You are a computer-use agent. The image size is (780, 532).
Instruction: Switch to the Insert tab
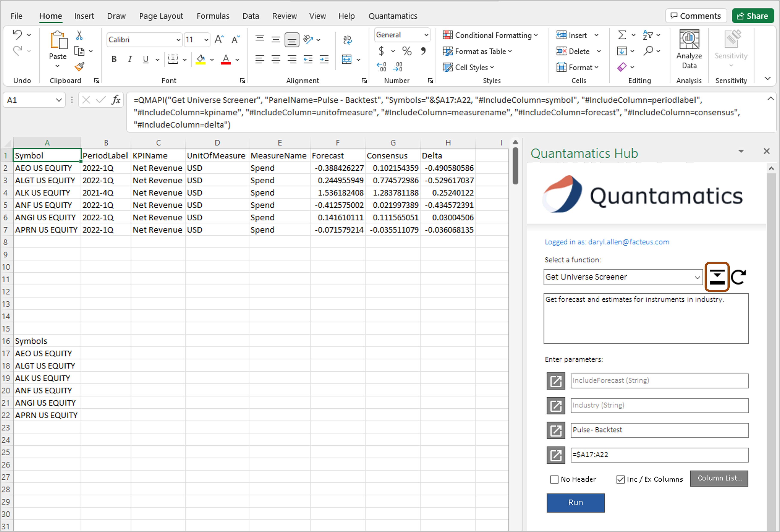[x=84, y=16]
